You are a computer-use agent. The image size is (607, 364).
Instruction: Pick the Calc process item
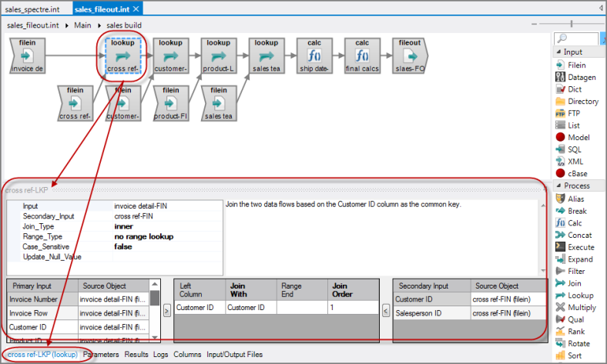coord(569,223)
